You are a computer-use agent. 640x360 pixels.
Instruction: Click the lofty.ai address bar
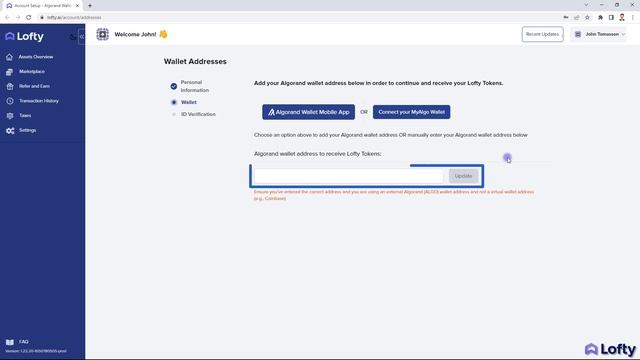tap(74, 18)
